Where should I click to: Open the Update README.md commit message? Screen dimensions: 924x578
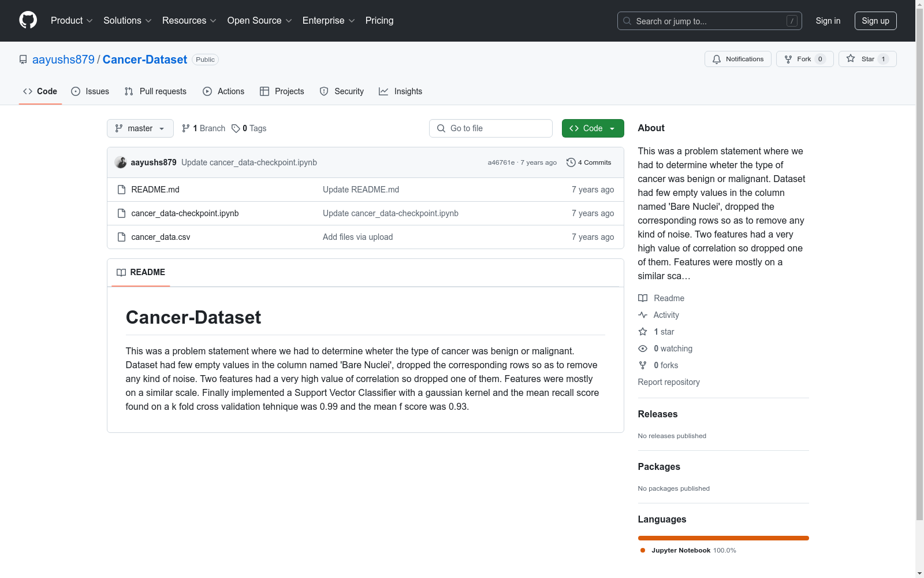361,190
